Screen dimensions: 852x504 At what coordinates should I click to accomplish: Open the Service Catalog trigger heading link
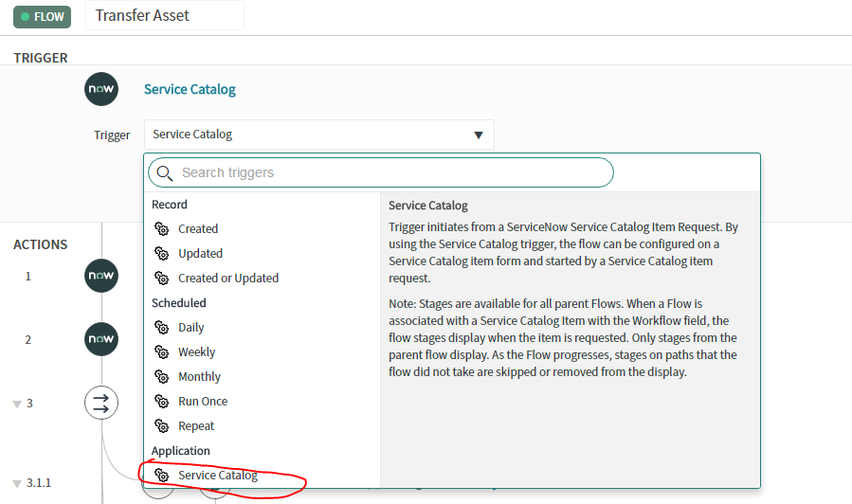[190, 89]
